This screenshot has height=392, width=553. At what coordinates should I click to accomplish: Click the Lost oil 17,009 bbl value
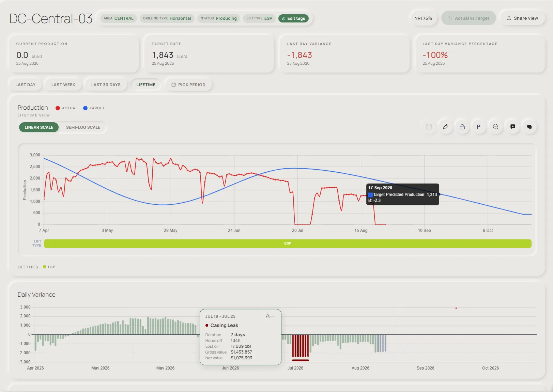pos(241,346)
